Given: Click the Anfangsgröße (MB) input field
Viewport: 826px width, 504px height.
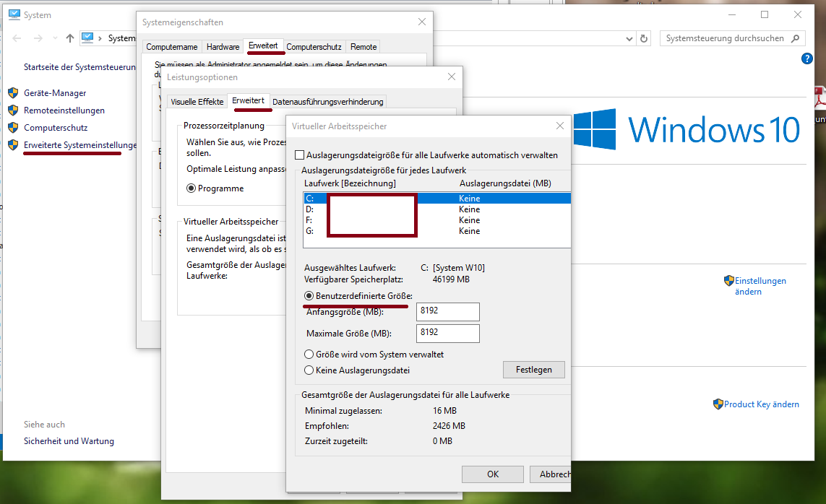Looking at the screenshot, I should [x=448, y=311].
